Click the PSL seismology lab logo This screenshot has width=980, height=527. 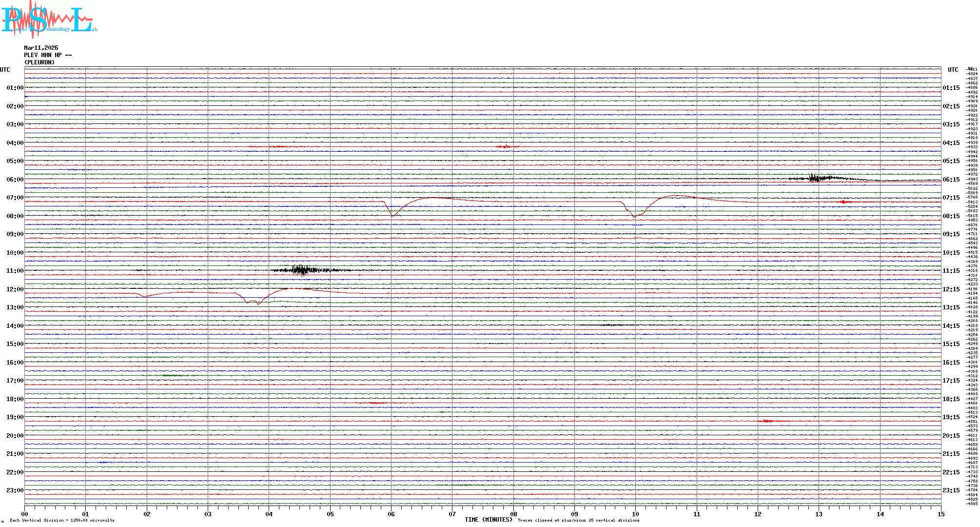48,19
